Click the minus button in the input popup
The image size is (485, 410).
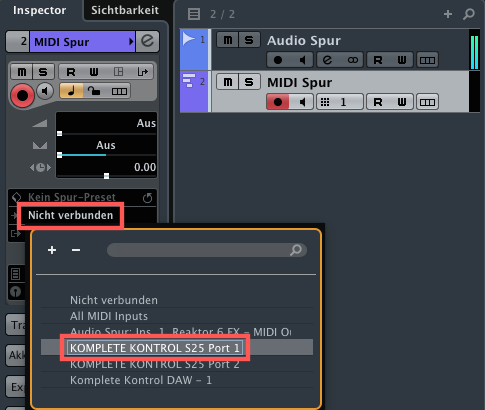pyautogui.click(x=76, y=250)
